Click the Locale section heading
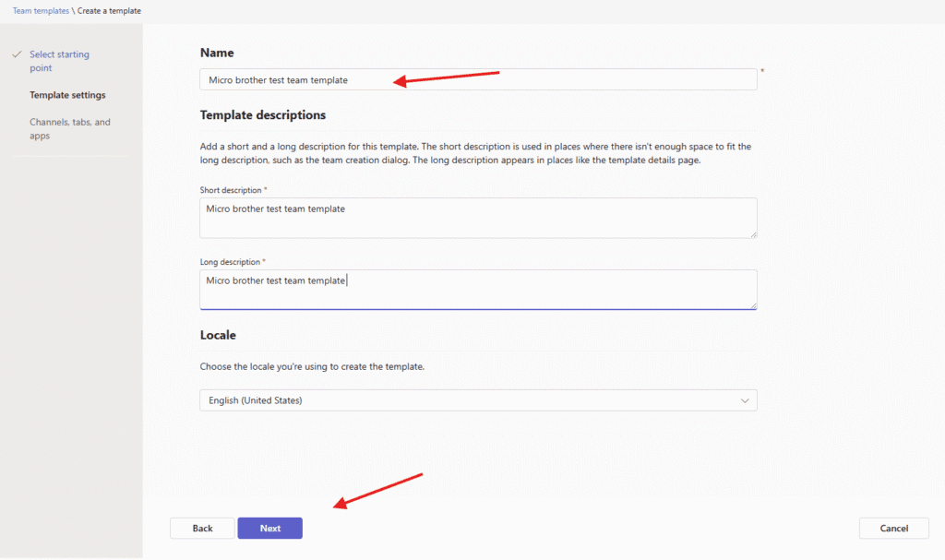945x560 pixels. click(x=218, y=335)
